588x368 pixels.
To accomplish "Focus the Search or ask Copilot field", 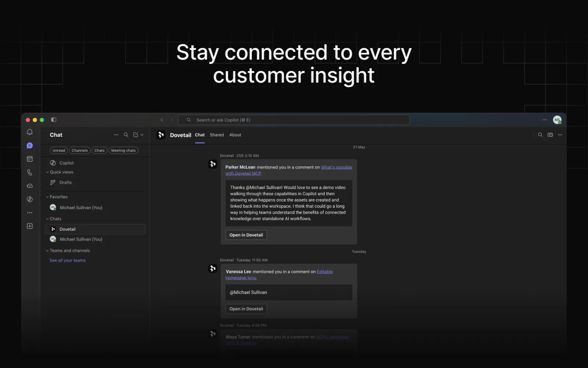I will point(294,120).
